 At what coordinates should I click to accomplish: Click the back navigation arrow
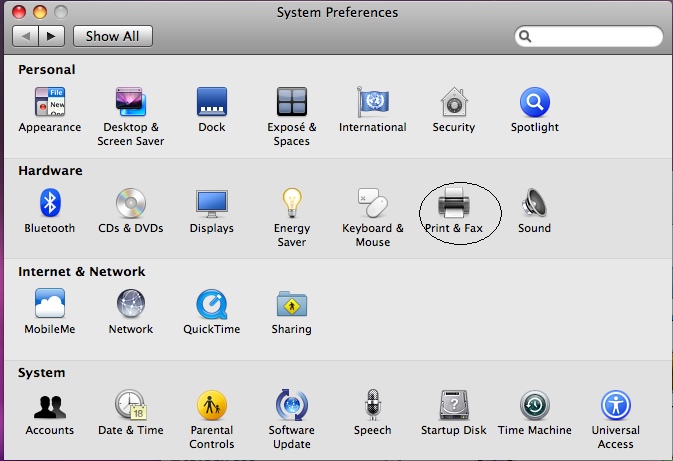(25, 36)
